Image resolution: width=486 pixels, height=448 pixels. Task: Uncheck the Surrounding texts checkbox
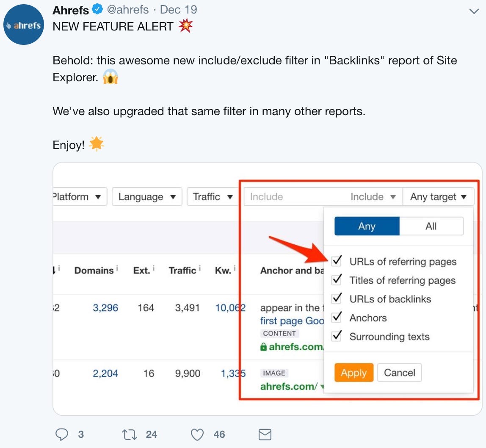tap(337, 336)
